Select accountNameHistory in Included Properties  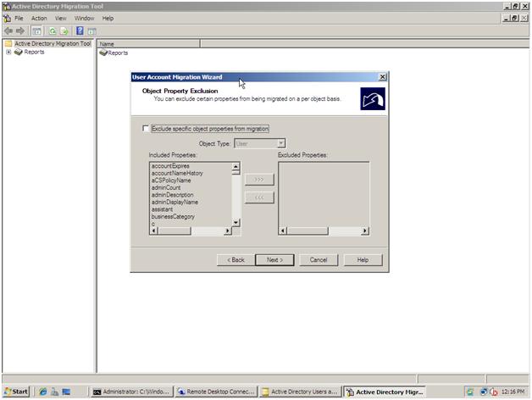[177, 173]
